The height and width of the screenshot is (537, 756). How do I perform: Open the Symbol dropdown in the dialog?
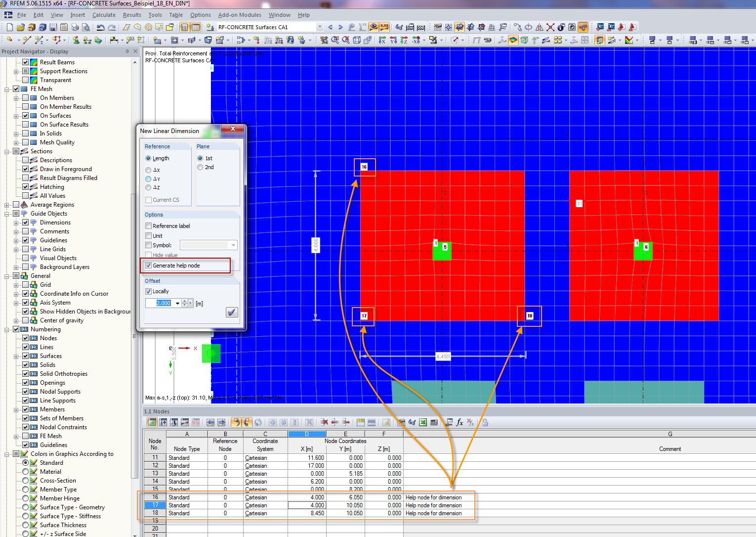[232, 245]
